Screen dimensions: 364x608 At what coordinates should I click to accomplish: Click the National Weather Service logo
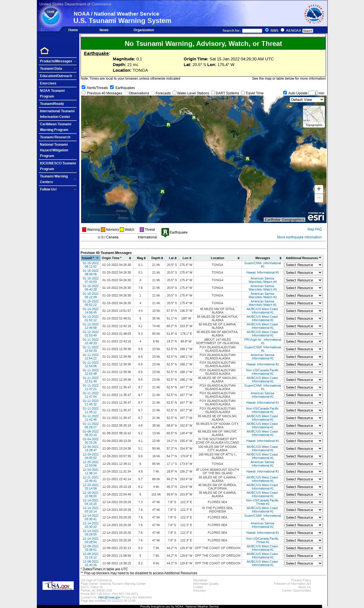(x=314, y=14)
